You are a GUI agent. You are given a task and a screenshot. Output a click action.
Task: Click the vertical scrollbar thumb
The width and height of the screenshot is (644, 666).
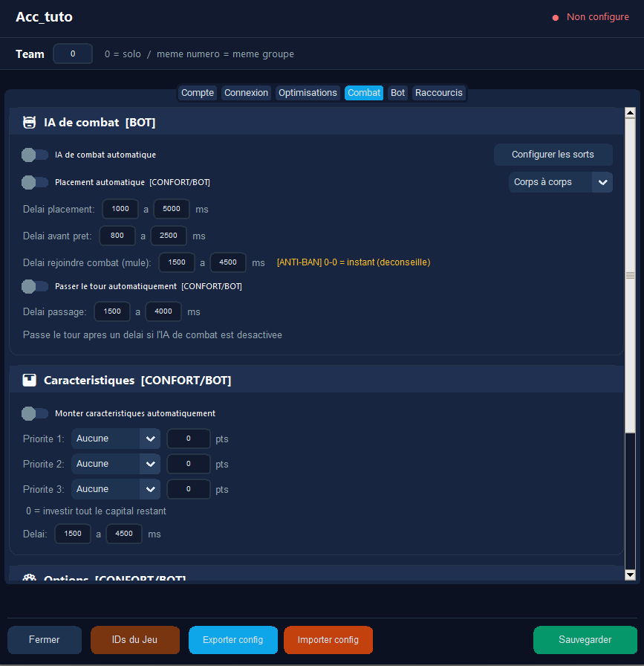click(630, 274)
